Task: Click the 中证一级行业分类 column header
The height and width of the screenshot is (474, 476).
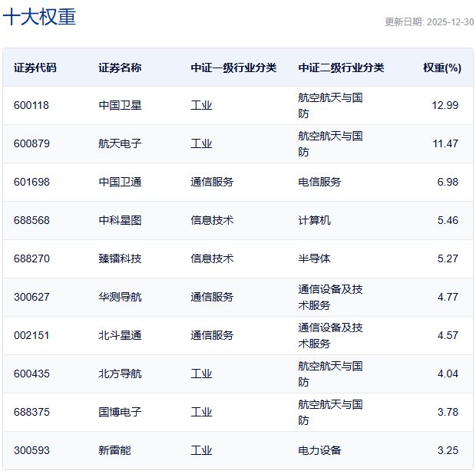Action: [x=233, y=67]
